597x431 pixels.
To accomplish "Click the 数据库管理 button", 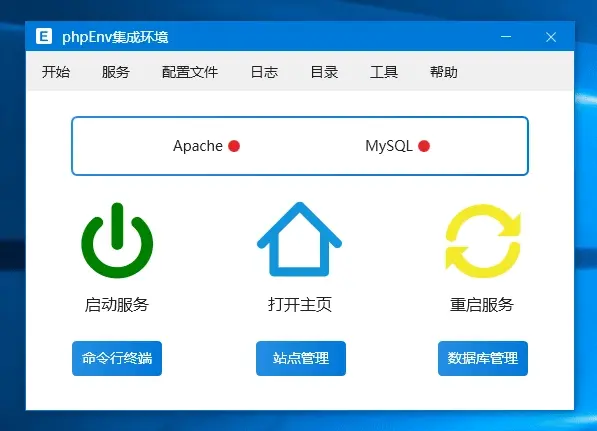I will pyautogui.click(x=483, y=358).
